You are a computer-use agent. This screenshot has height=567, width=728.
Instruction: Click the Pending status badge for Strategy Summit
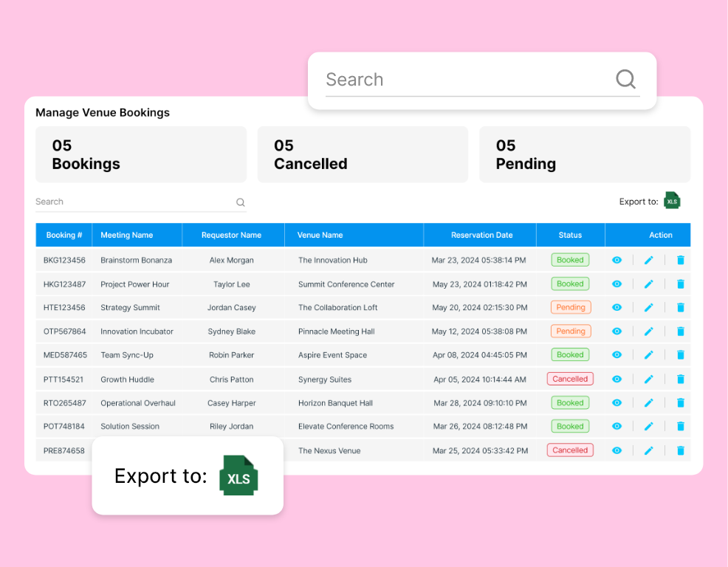tap(570, 308)
